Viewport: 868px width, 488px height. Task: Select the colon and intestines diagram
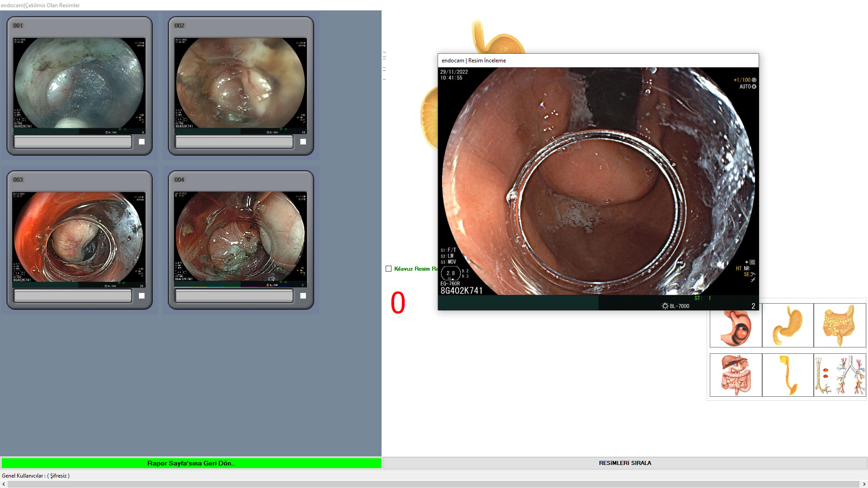840,326
